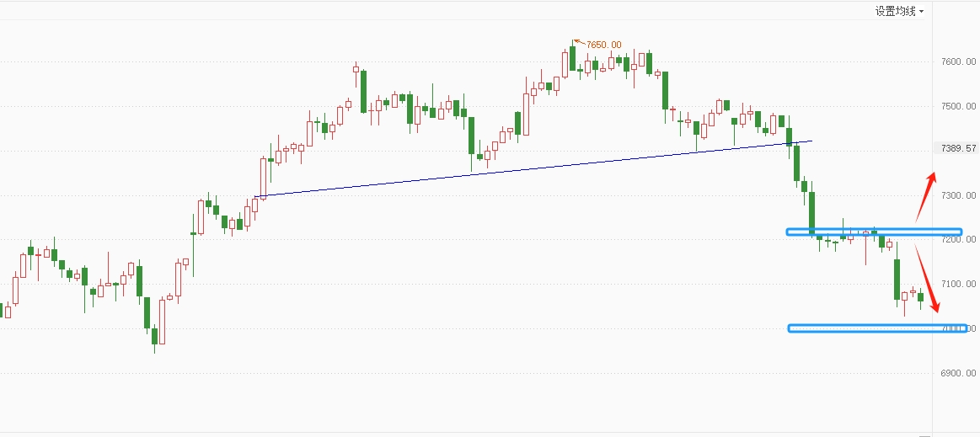The image size is (980, 437).
Task: Select the downward red arrow annotation
Action: click(x=928, y=279)
